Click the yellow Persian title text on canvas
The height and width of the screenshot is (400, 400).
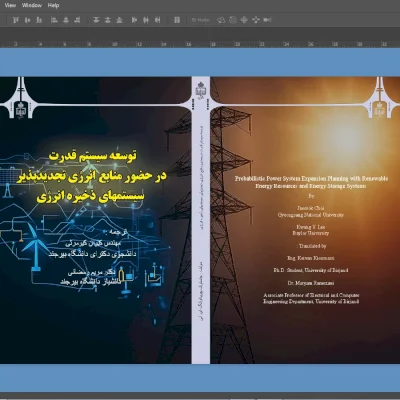point(92,176)
